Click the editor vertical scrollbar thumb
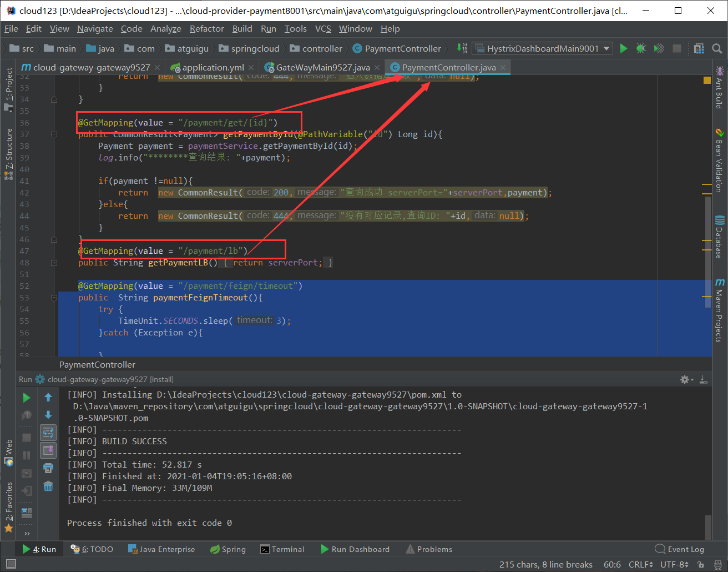This screenshot has width=728, height=572. point(708,252)
